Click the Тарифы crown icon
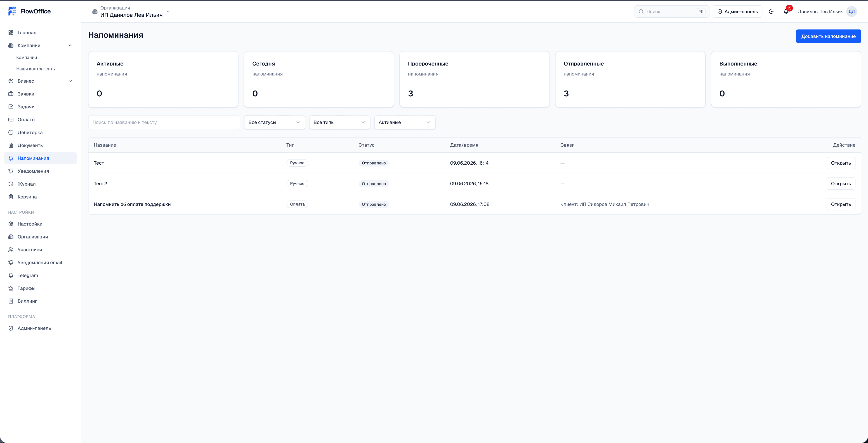The height and width of the screenshot is (443, 868). pyautogui.click(x=11, y=288)
